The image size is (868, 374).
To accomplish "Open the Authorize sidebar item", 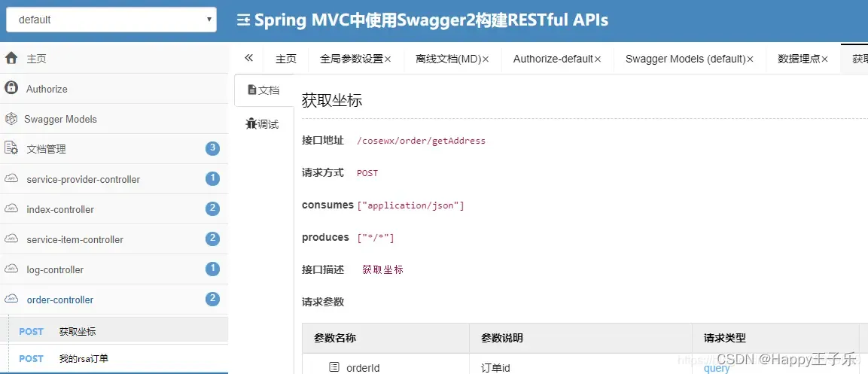I will pyautogui.click(x=114, y=89).
